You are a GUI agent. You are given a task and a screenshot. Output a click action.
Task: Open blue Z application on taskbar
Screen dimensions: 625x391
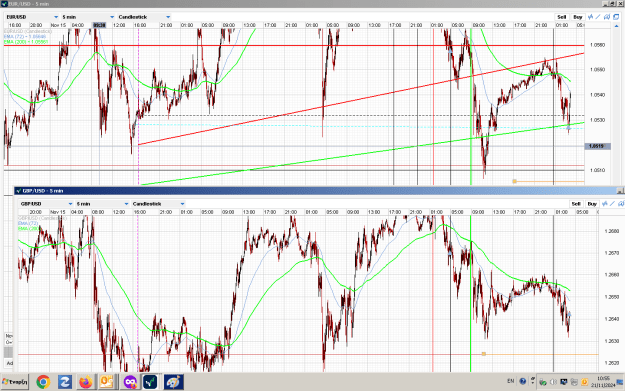65,382
